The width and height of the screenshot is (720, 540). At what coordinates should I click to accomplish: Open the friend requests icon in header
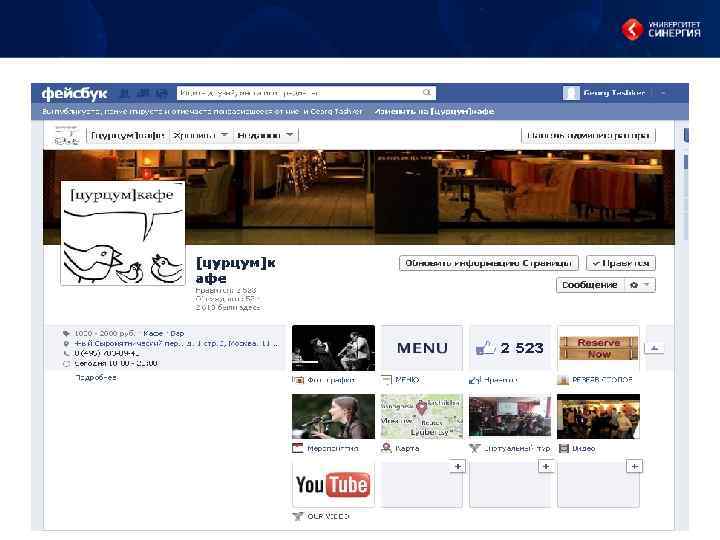point(124,93)
